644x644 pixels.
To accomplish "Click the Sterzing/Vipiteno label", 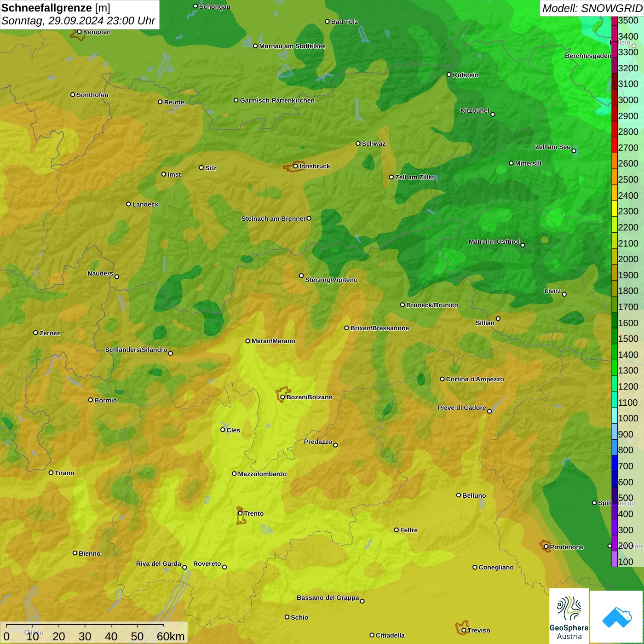I will coord(331,280).
